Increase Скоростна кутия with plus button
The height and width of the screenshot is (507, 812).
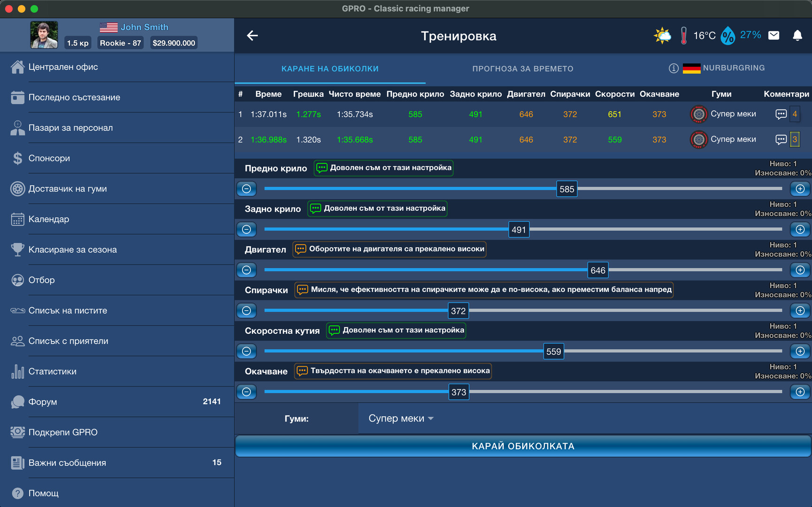[800, 351]
